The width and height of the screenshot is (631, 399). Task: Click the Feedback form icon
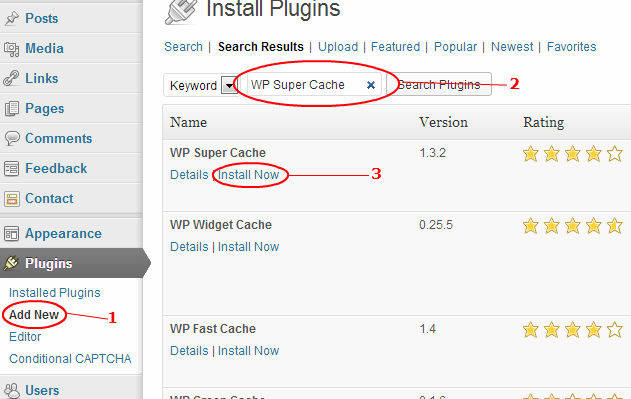[12, 168]
